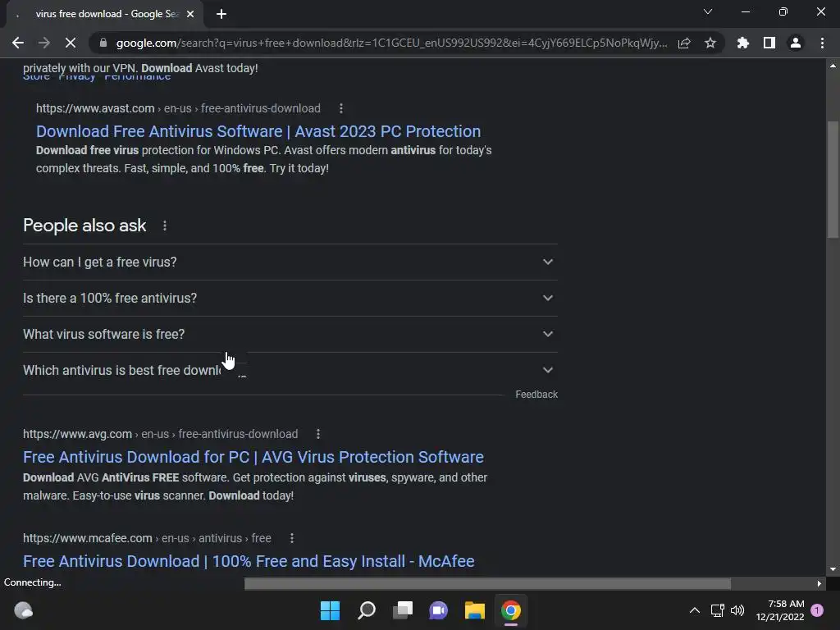Viewport: 840px width, 630px height.
Task: Open Windows taskbar search
Action: click(x=367, y=610)
